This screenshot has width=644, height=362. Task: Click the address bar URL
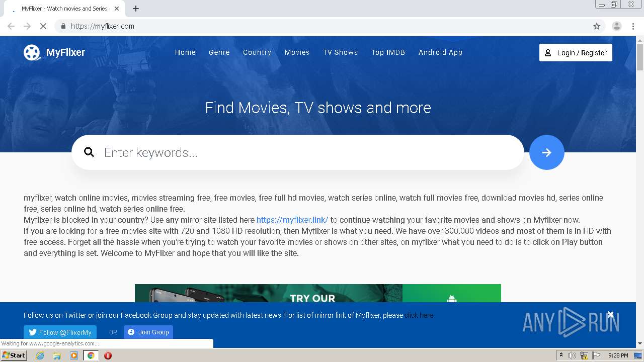(103, 26)
